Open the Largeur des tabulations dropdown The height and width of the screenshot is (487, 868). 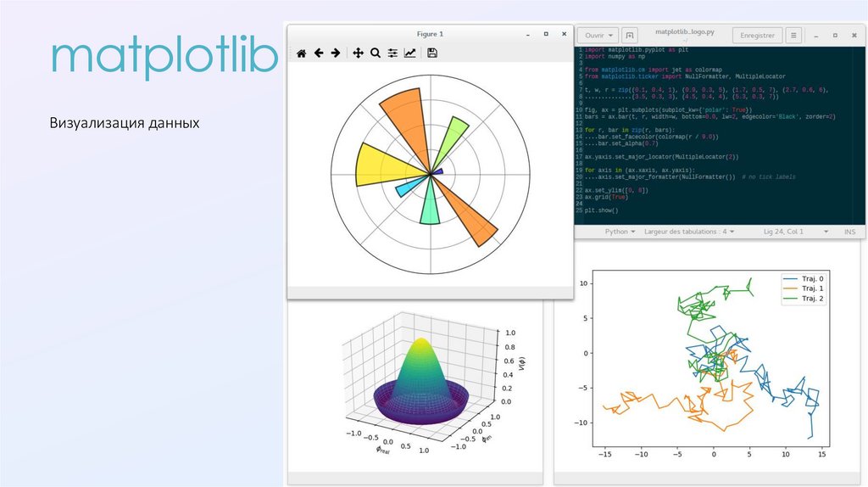pyautogui.click(x=689, y=232)
